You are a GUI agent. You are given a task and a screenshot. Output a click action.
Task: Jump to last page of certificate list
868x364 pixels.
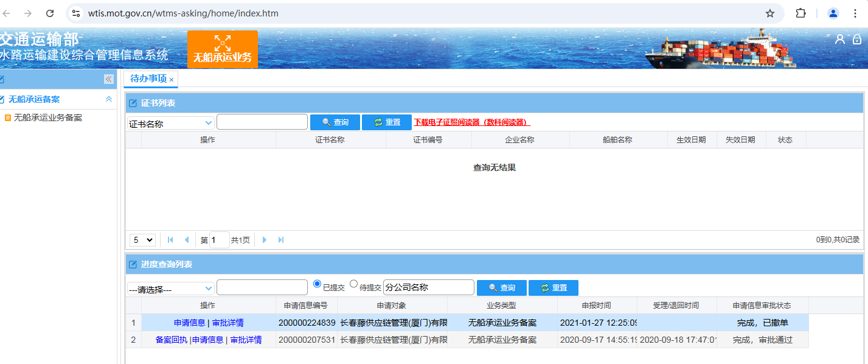(281, 240)
